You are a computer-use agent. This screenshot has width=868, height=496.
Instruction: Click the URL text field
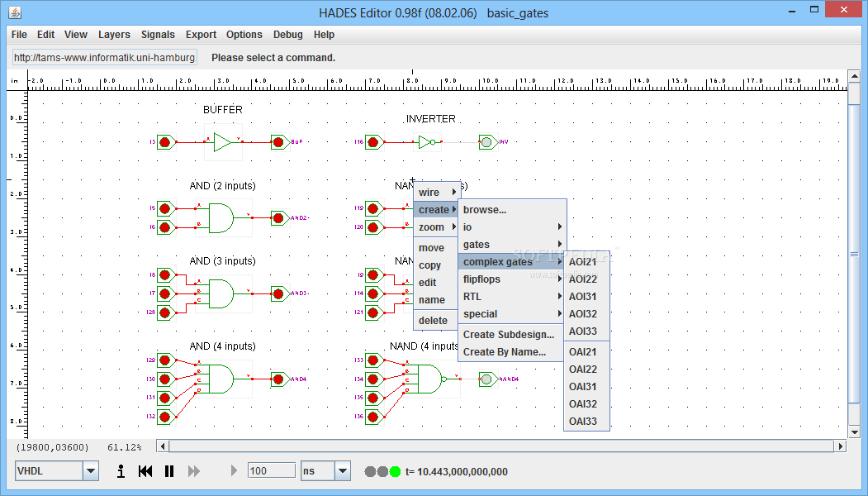pos(104,57)
